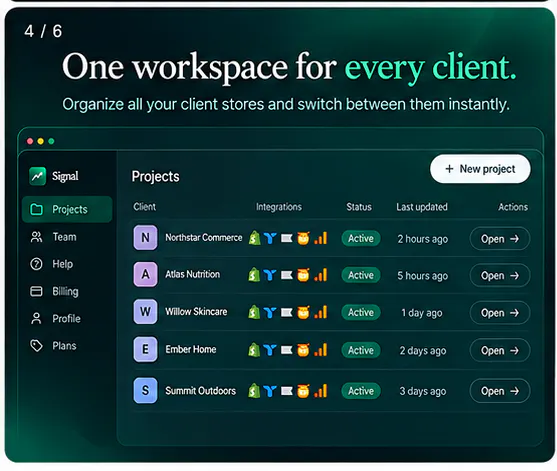Viewport: 557px width, 471px height.
Task: Click the blue Y icon in Willow Skincare row
Action: tap(270, 313)
